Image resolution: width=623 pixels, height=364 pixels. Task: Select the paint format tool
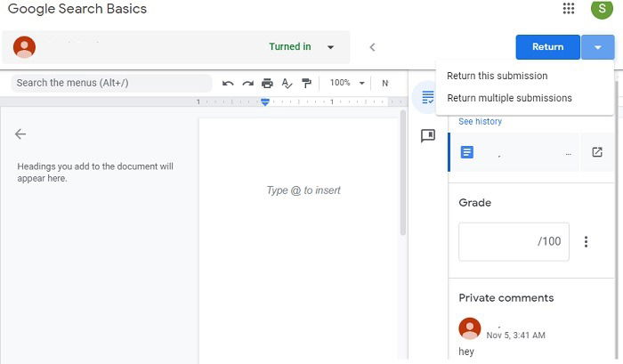click(x=306, y=83)
